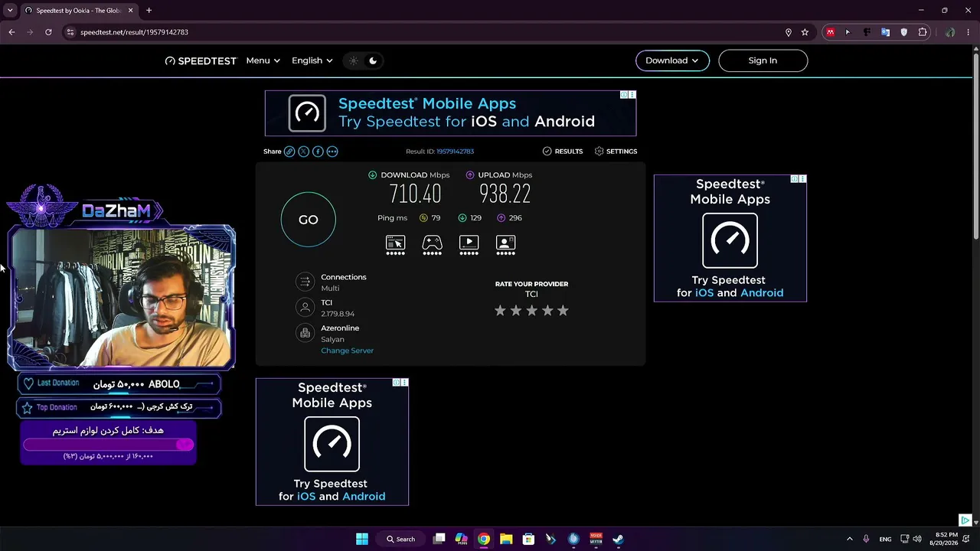Open the RESULTS section
This screenshot has width=980, height=551.
coord(563,152)
